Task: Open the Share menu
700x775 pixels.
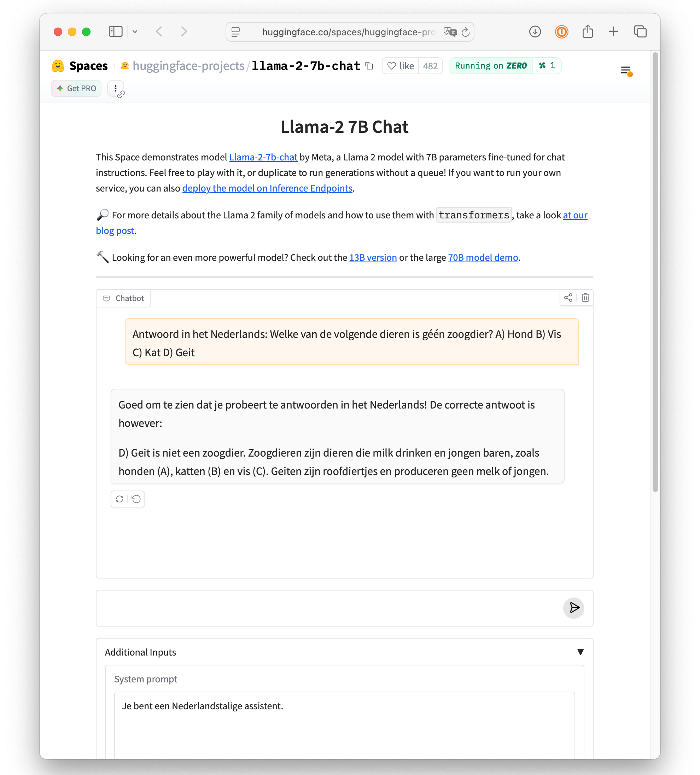Action: [x=588, y=31]
